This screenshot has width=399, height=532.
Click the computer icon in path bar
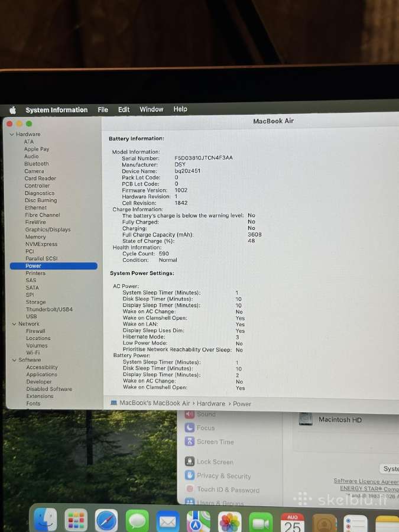(x=113, y=403)
